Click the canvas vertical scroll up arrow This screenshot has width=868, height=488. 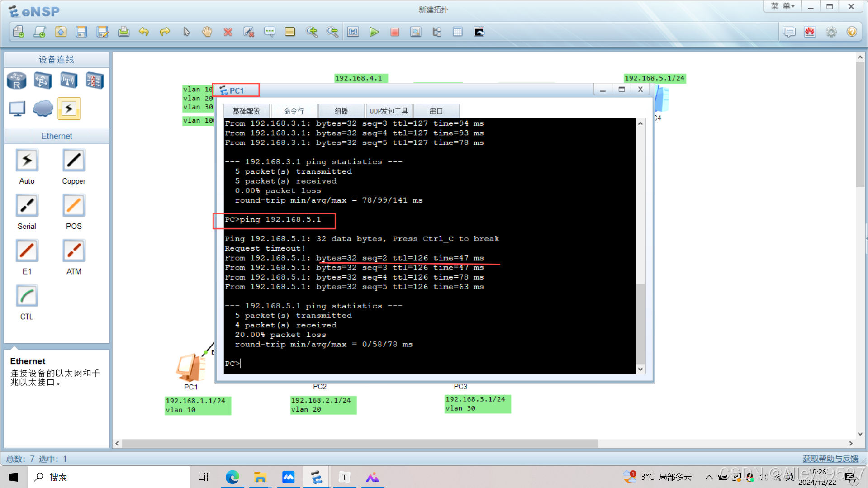(x=860, y=57)
